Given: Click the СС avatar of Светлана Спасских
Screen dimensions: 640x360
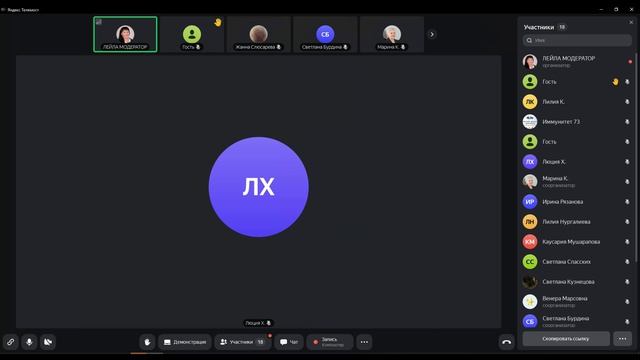Looking at the screenshot, I should [530, 262].
